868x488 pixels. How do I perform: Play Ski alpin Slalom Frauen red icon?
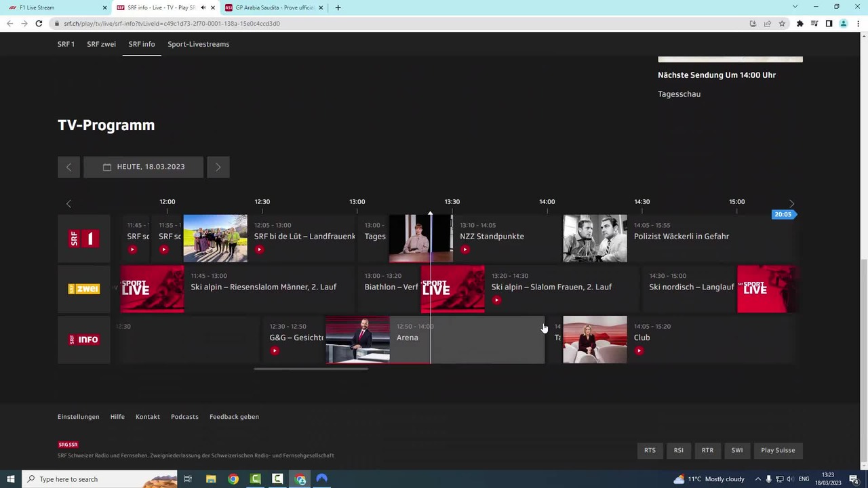click(x=496, y=300)
